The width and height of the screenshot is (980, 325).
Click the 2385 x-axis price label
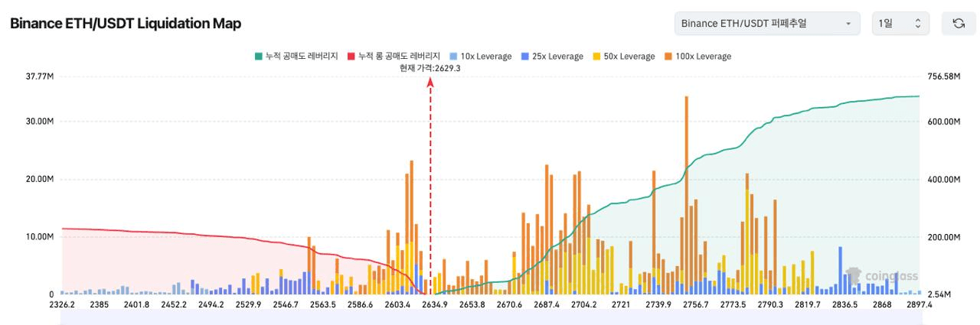(x=100, y=304)
